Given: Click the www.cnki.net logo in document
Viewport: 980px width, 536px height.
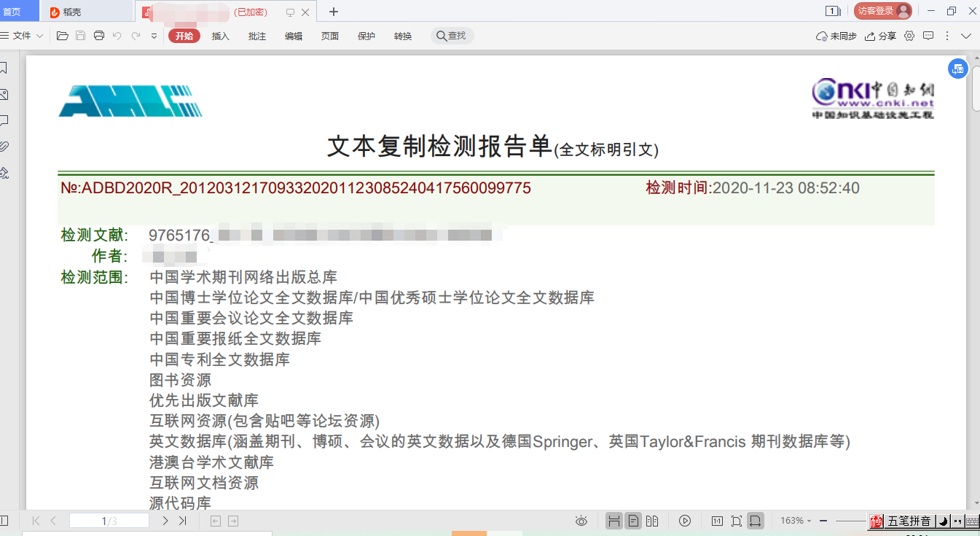Looking at the screenshot, I should [x=873, y=98].
